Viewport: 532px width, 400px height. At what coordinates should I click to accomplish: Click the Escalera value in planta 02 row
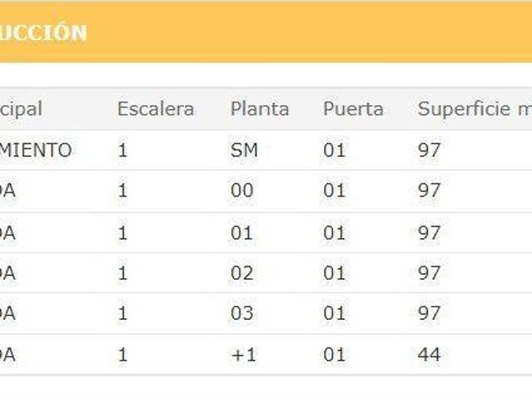[123, 272]
